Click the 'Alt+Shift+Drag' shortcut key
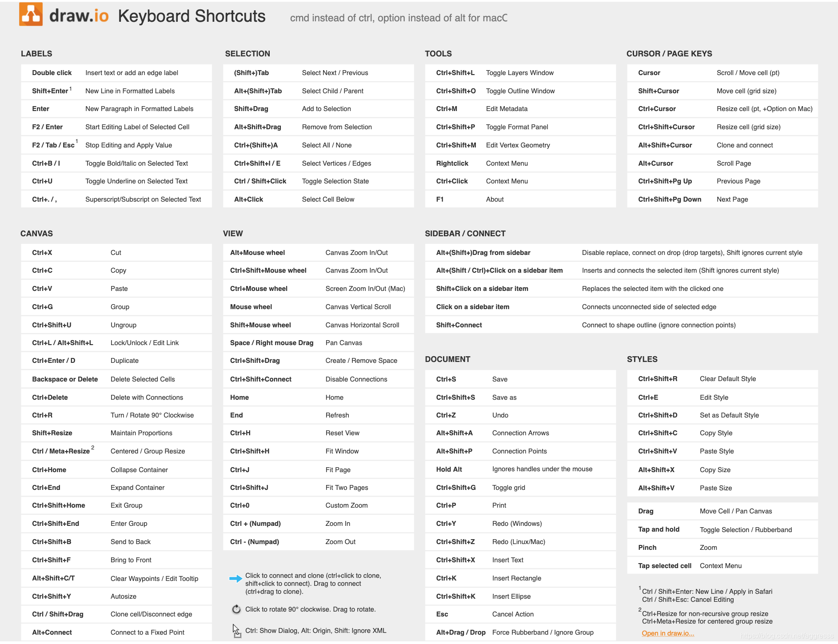This screenshot has width=838, height=644. pyautogui.click(x=258, y=127)
